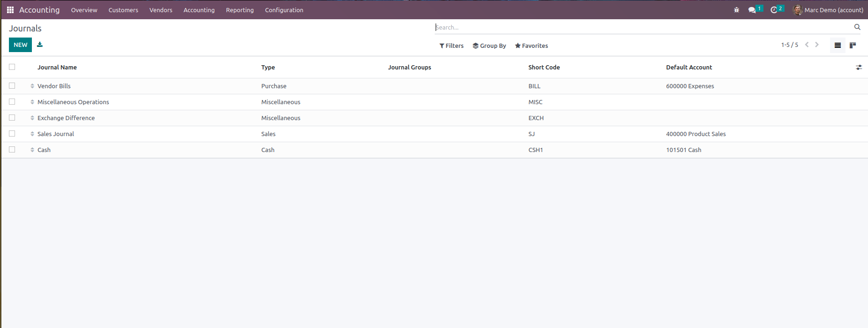868x328 pixels.
Task: Click the drag handle for Miscellaneous Operations
Action: (x=32, y=102)
